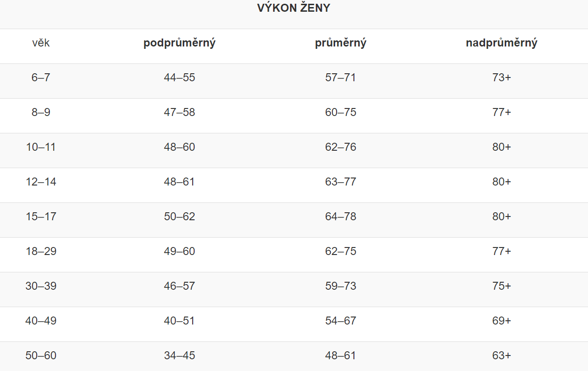The image size is (588, 371).
Task: Select the 15–17 age row label
Action: tap(41, 216)
